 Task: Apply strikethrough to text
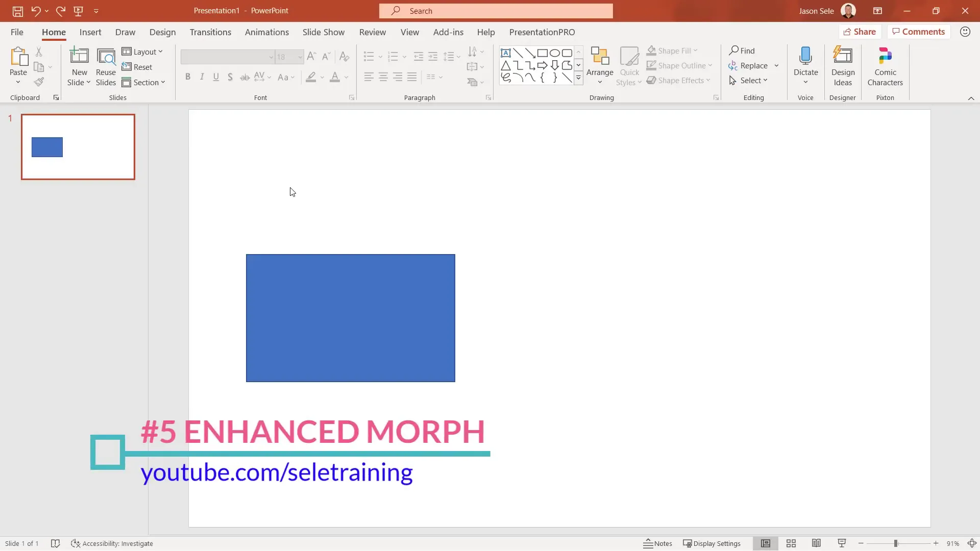tap(245, 77)
